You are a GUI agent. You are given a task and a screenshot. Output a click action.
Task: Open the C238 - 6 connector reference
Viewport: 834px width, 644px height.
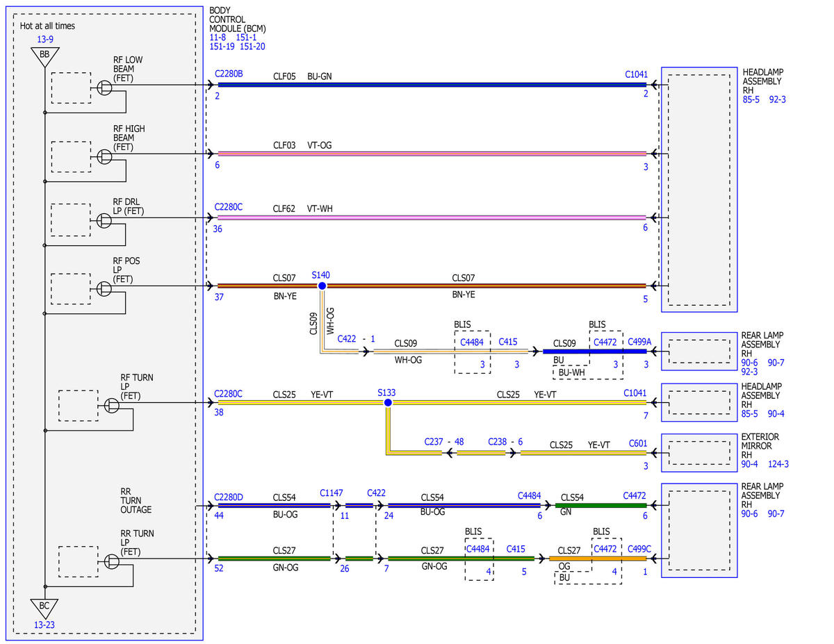[x=505, y=442]
